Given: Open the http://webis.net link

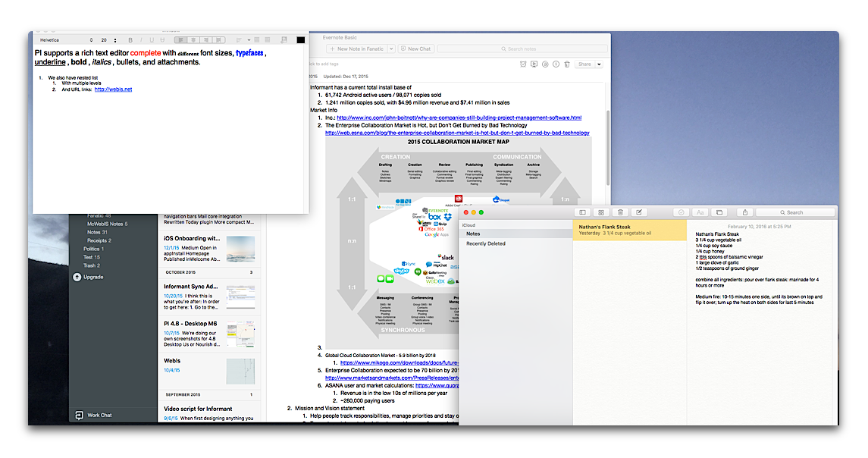Looking at the screenshot, I should (114, 89).
